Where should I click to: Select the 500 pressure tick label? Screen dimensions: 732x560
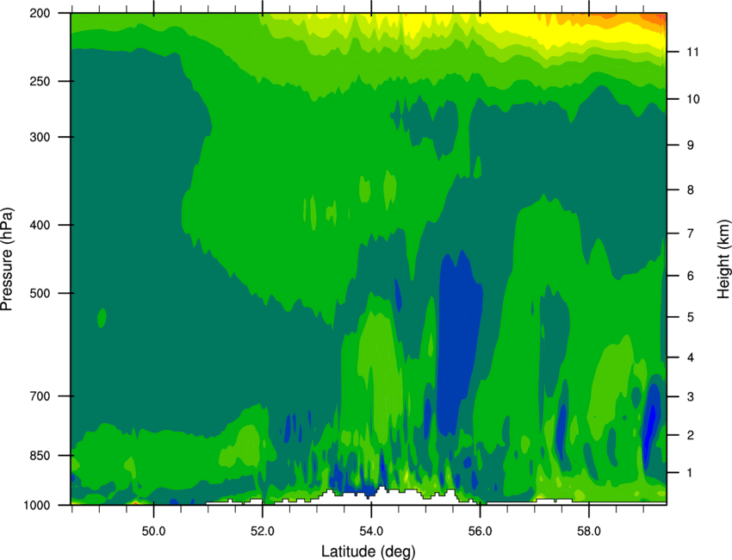(x=40, y=293)
